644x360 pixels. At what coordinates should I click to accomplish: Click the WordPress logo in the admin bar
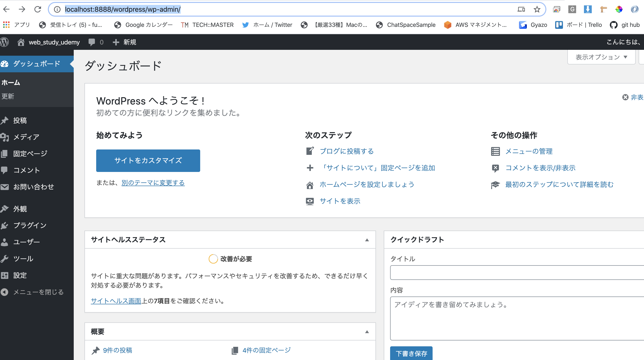(x=4, y=42)
